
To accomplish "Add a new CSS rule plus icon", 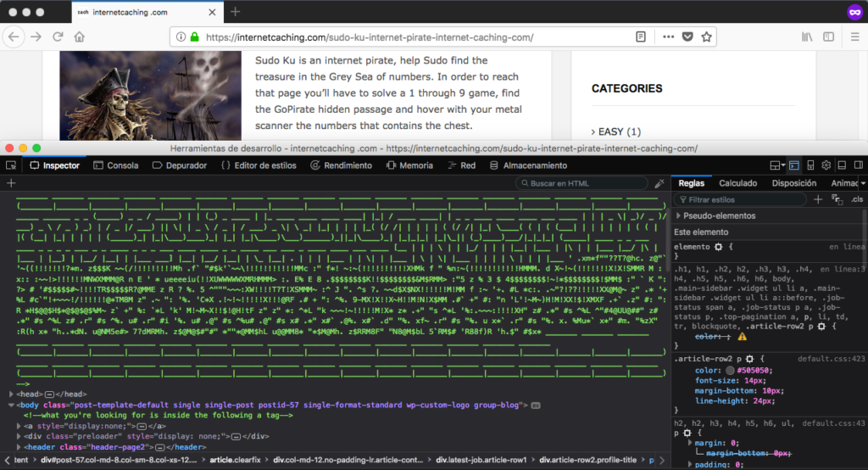I will click(x=818, y=199).
